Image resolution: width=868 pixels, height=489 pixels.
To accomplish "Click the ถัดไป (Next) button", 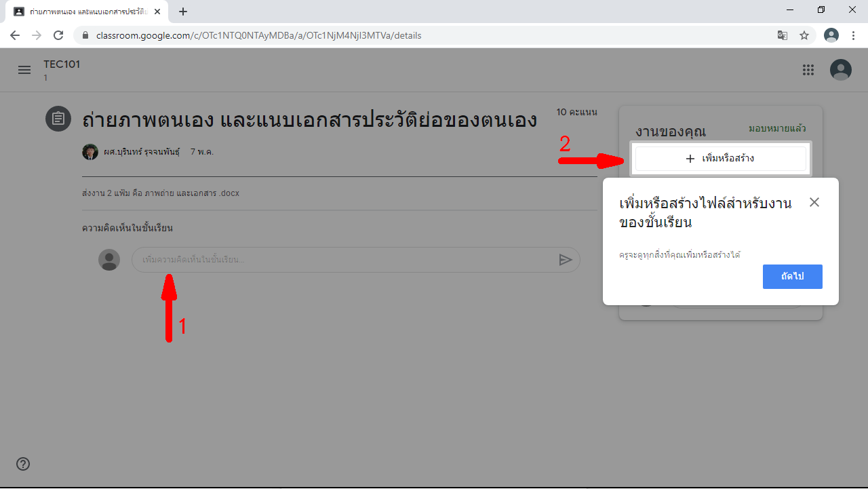I will pyautogui.click(x=792, y=277).
